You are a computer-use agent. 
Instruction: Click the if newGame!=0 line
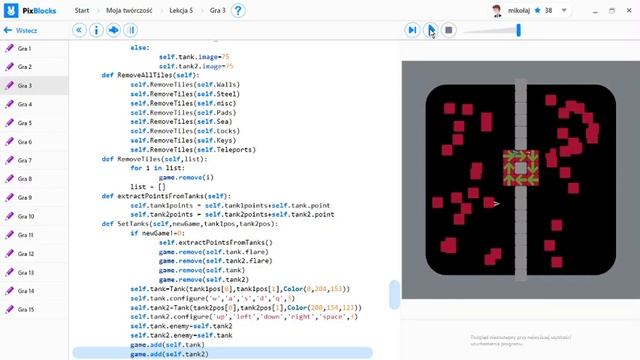(x=158, y=233)
